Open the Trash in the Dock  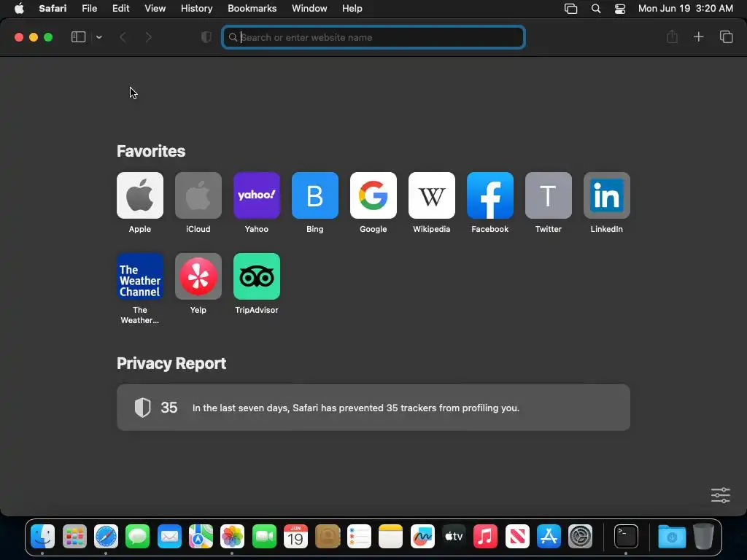(x=703, y=537)
